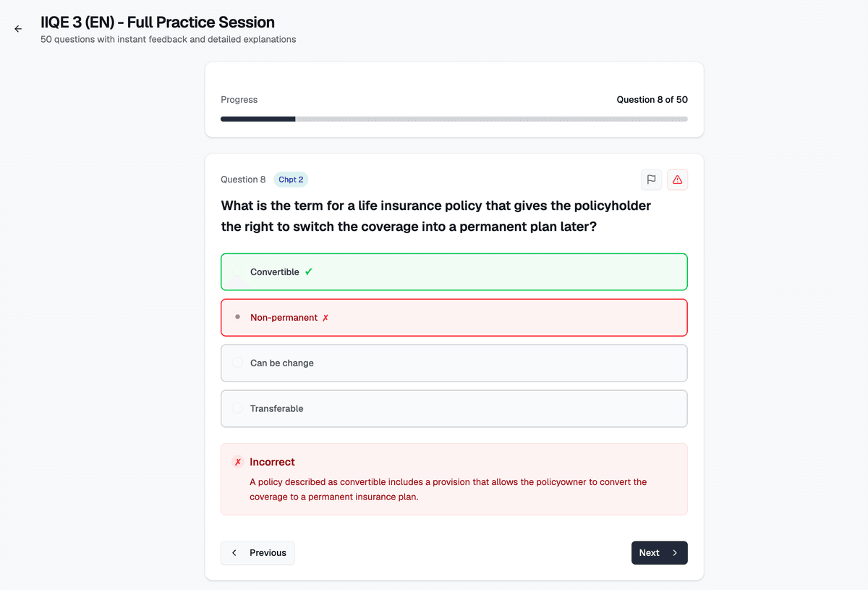
Task: Click the left chevron on Previous button
Action: click(234, 552)
